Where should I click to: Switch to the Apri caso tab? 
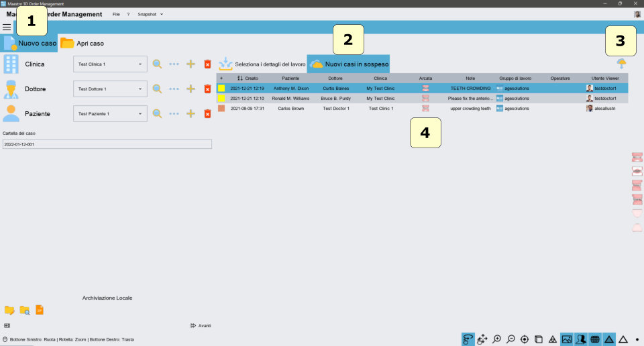coord(82,43)
